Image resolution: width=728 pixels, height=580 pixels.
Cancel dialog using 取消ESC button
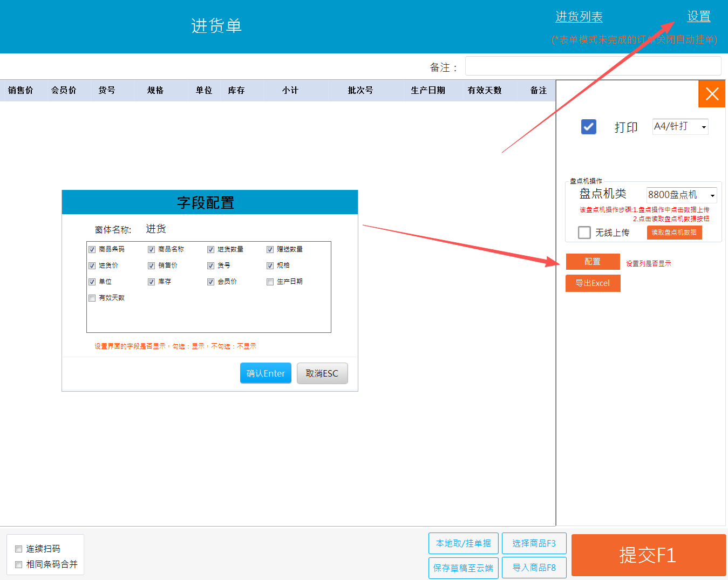pos(322,373)
